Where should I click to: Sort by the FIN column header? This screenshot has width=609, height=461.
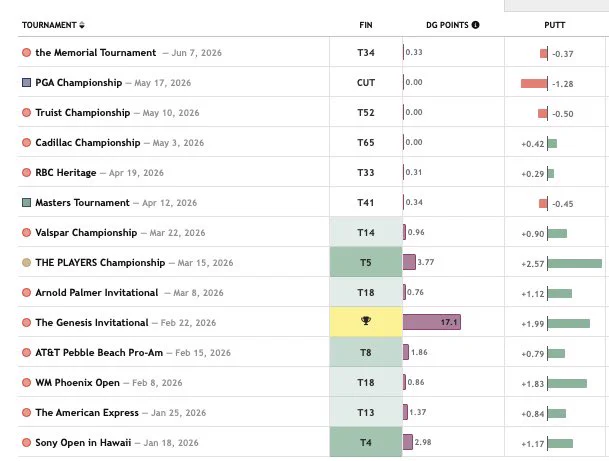point(366,25)
